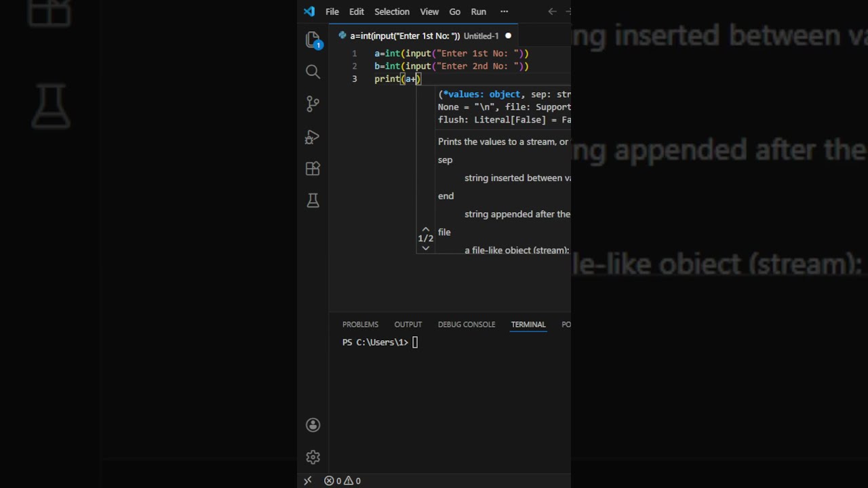Click the print(a+) code line
The image size is (868, 488).
(x=397, y=79)
